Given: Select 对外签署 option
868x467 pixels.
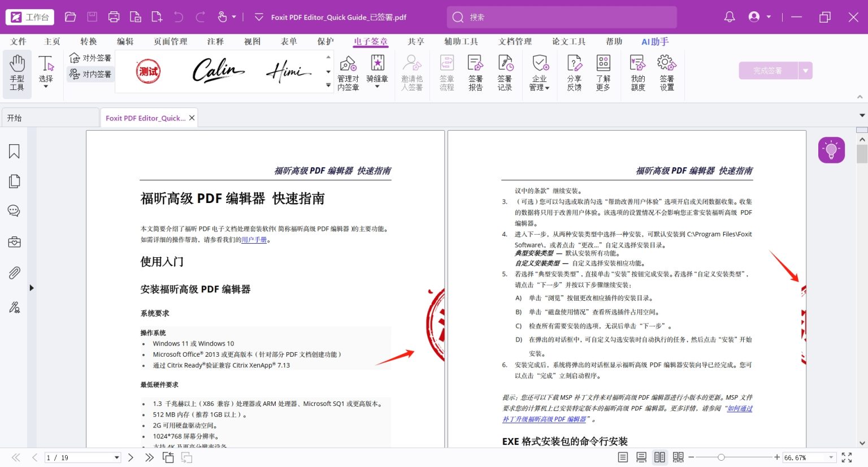Looking at the screenshot, I should point(90,58).
